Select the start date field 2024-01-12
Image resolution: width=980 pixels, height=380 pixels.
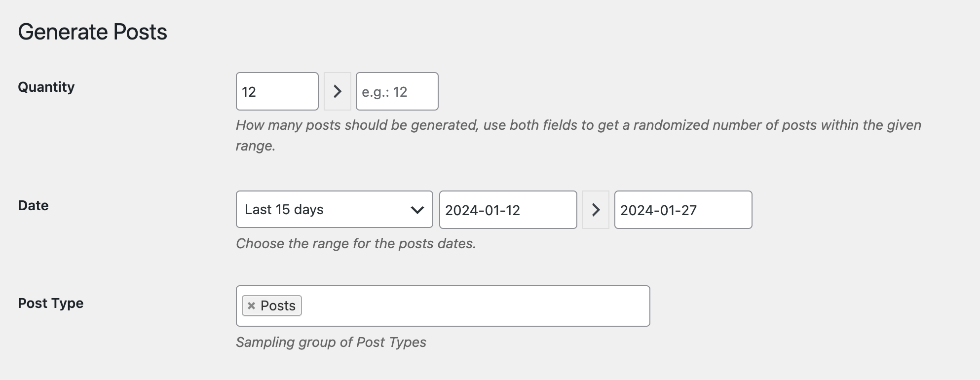508,210
